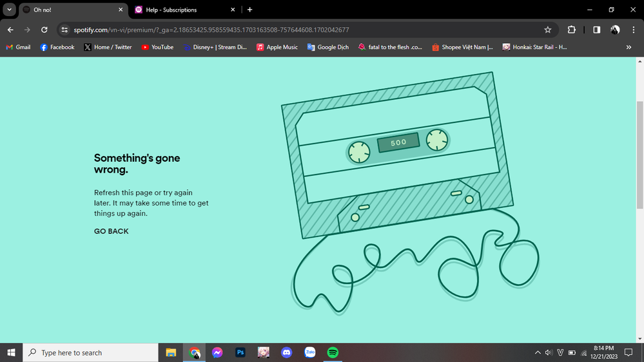The image size is (644, 362).
Task: Open a new tab with plus button
Action: click(249, 10)
